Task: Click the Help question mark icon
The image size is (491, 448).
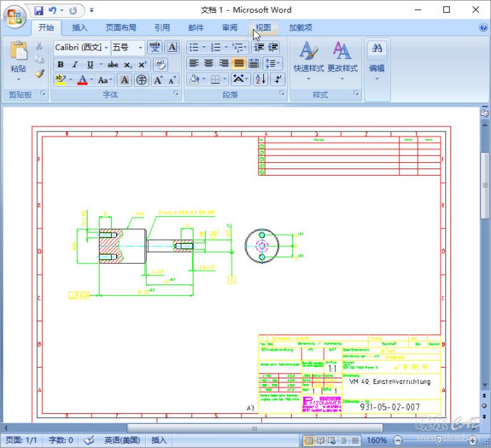Action: tap(482, 28)
